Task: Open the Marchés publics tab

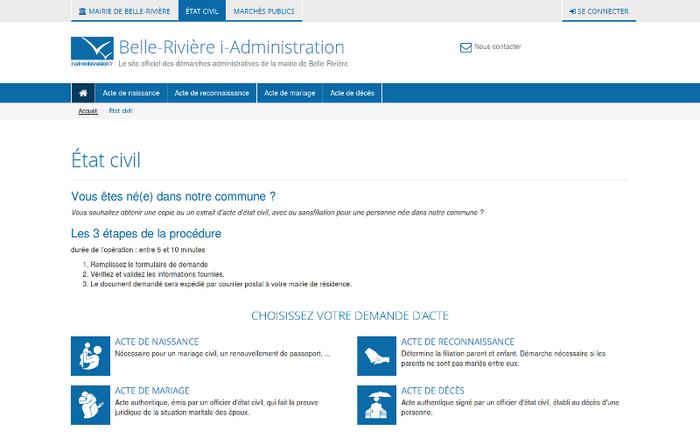Action: 263,12
